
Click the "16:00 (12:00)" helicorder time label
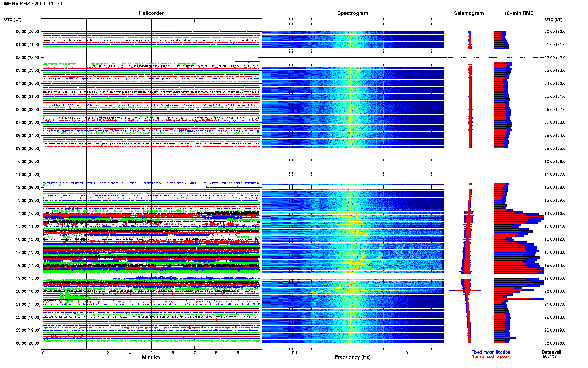28,239
